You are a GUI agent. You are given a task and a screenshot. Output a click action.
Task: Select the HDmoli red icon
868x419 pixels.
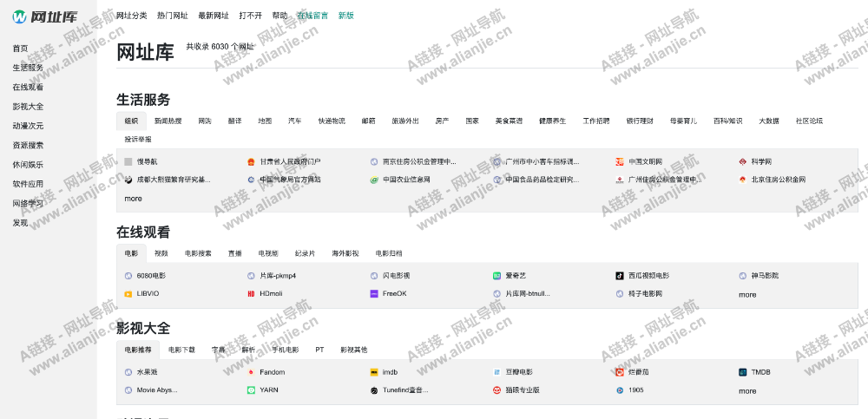[x=251, y=294]
